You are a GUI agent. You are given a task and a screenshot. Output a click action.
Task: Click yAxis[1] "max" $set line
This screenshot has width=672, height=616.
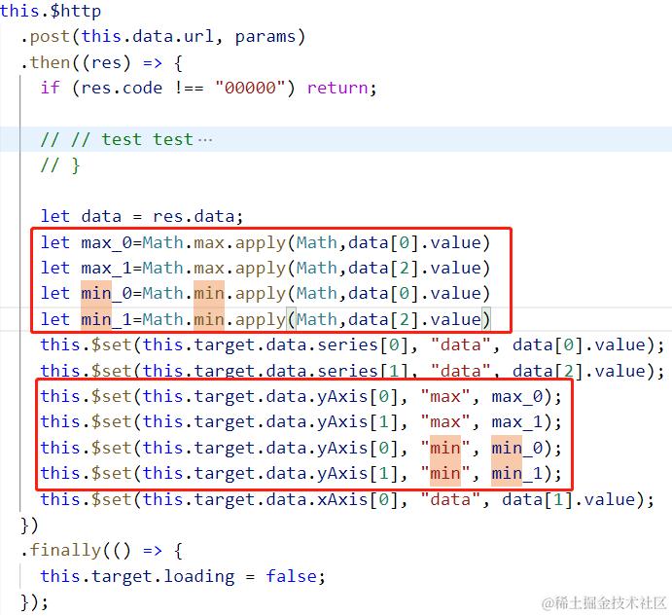pyautogui.click(x=301, y=422)
